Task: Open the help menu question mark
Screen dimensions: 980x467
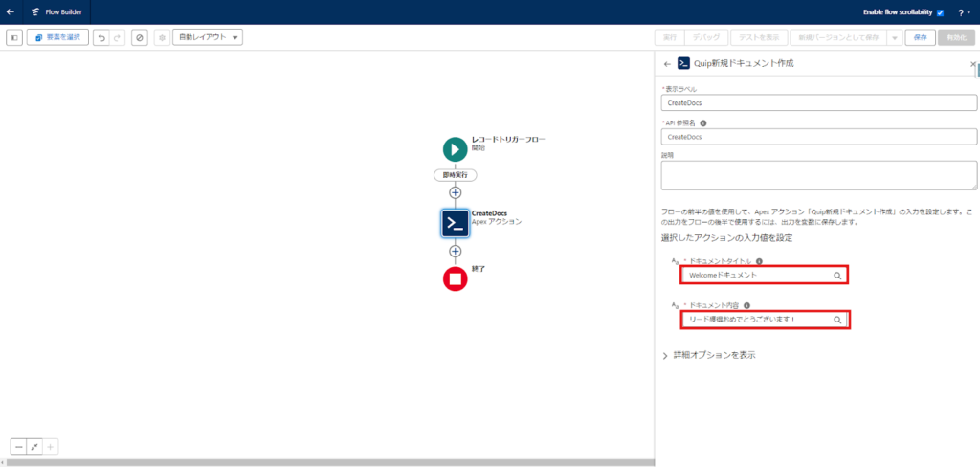Action: click(961, 12)
